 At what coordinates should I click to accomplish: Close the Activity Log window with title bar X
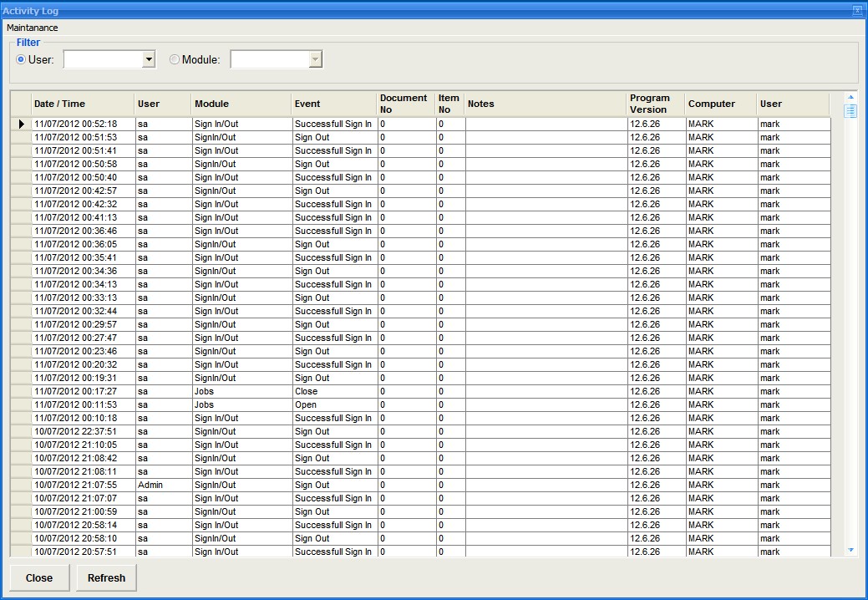tap(857, 11)
